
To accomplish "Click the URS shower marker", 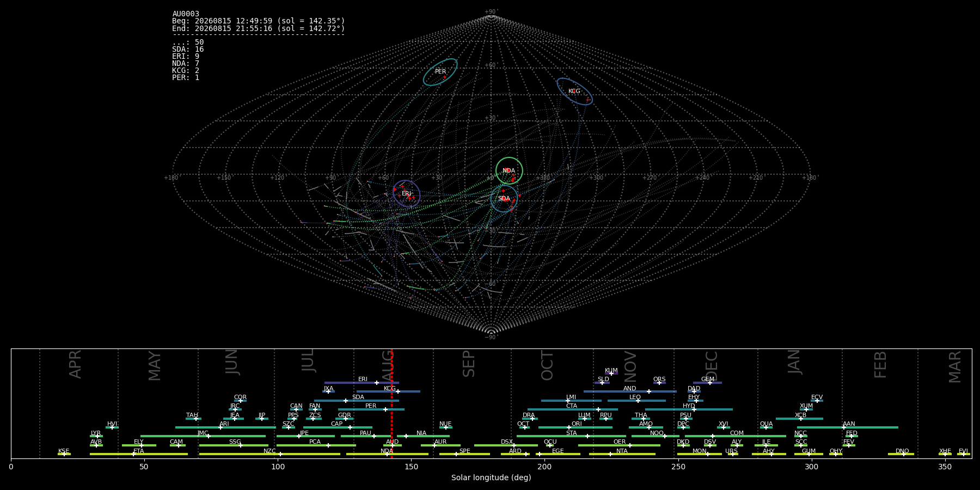I will [x=733, y=454].
